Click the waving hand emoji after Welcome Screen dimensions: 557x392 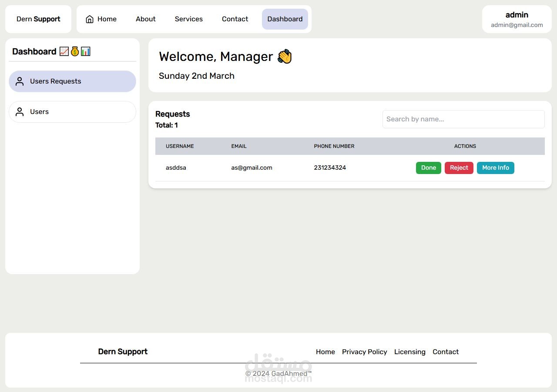[x=285, y=57]
